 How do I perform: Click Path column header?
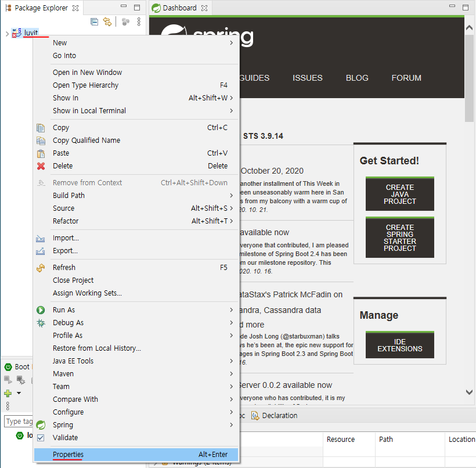[x=410, y=440]
